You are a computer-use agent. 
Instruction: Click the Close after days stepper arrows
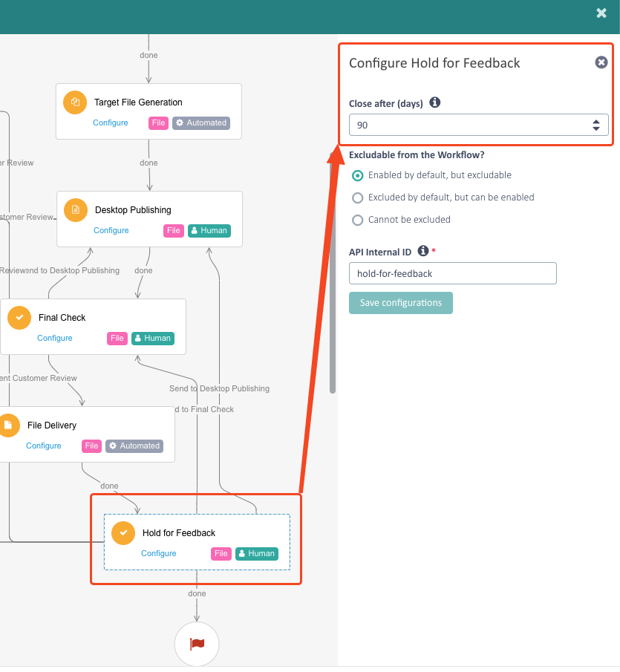595,125
